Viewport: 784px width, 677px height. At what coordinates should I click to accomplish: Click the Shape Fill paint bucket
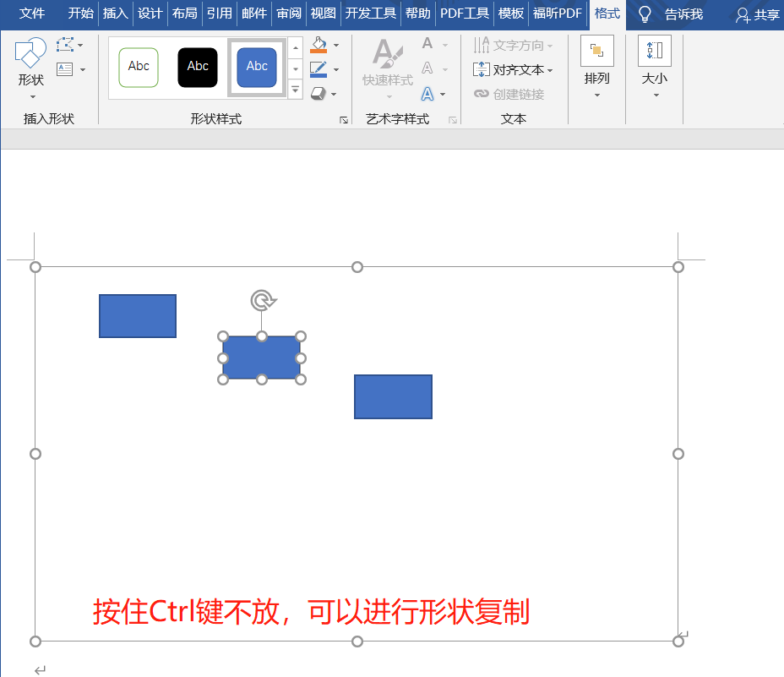(x=318, y=45)
